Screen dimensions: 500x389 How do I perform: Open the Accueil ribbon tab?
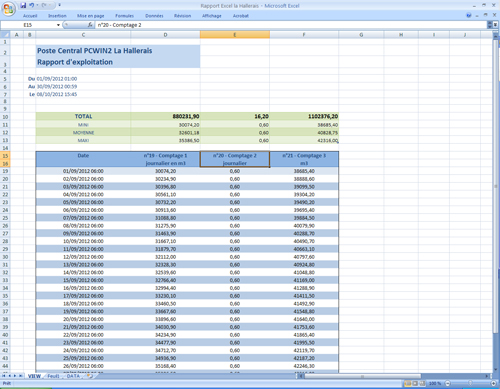30,16
